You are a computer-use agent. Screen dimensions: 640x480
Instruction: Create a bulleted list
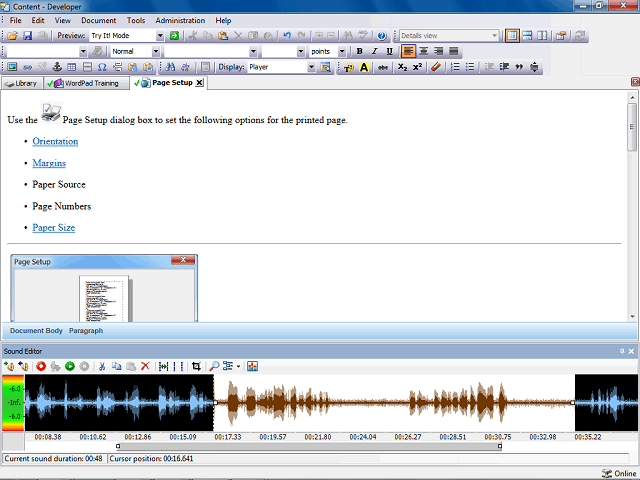(470, 67)
